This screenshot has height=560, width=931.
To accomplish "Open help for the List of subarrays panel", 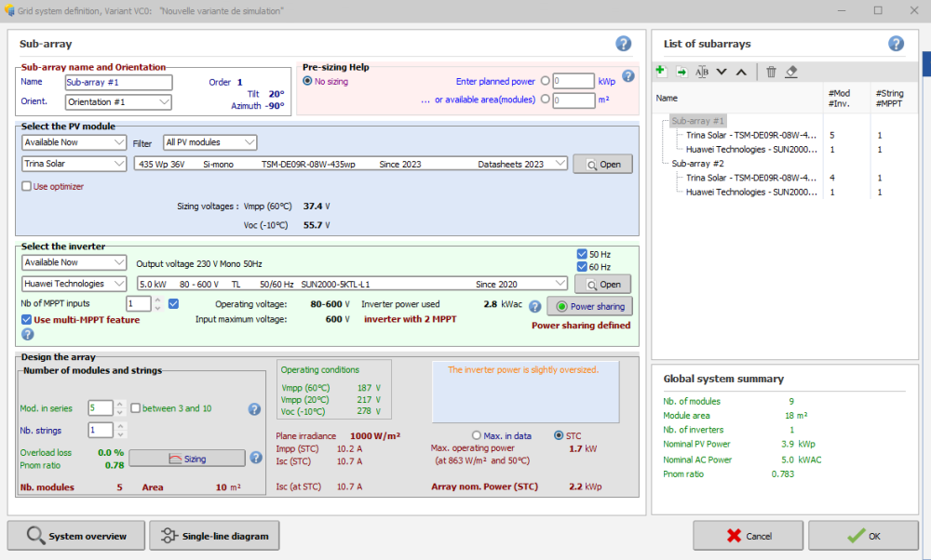I will pyautogui.click(x=896, y=44).
